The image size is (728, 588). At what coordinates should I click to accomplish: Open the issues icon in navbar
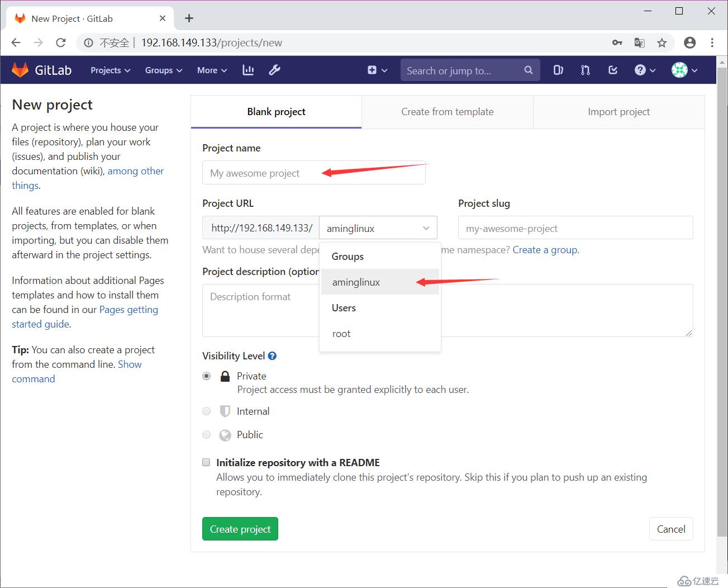tap(558, 70)
